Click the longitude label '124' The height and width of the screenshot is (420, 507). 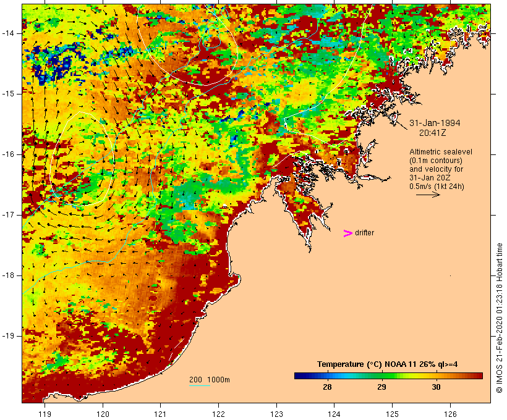tap(334, 414)
